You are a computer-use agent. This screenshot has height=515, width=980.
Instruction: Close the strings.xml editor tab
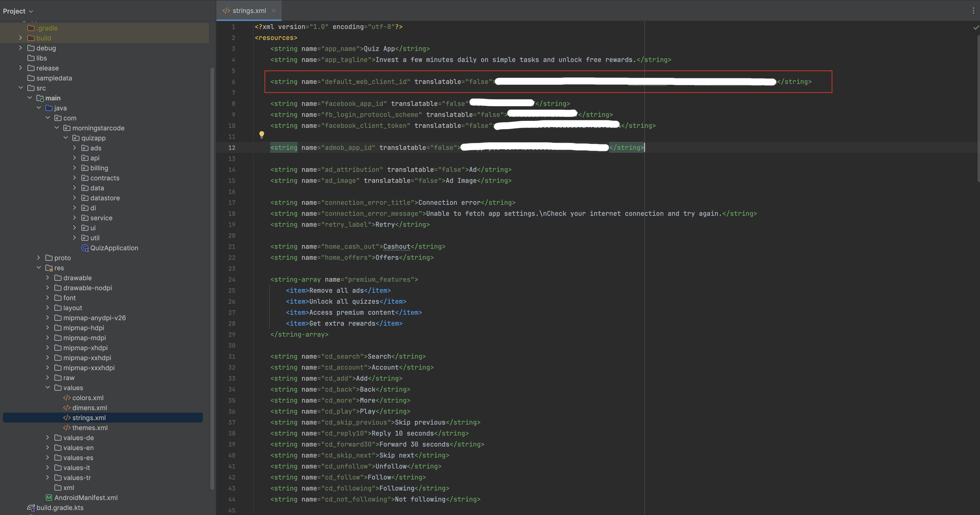pyautogui.click(x=273, y=11)
